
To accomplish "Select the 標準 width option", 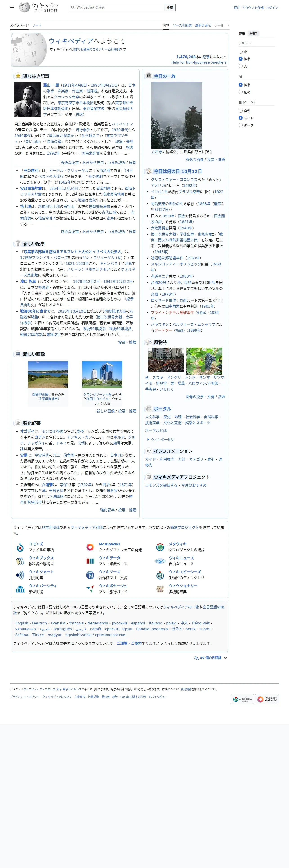I will (x=241, y=85).
